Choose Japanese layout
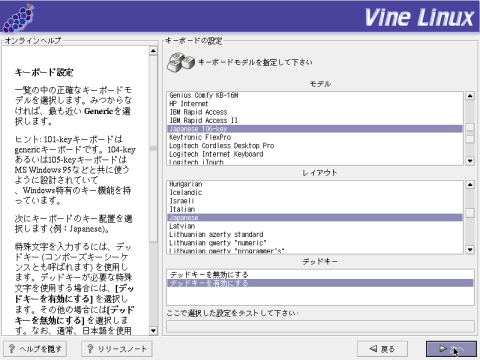This screenshot has height=360, width=480. pos(315,217)
